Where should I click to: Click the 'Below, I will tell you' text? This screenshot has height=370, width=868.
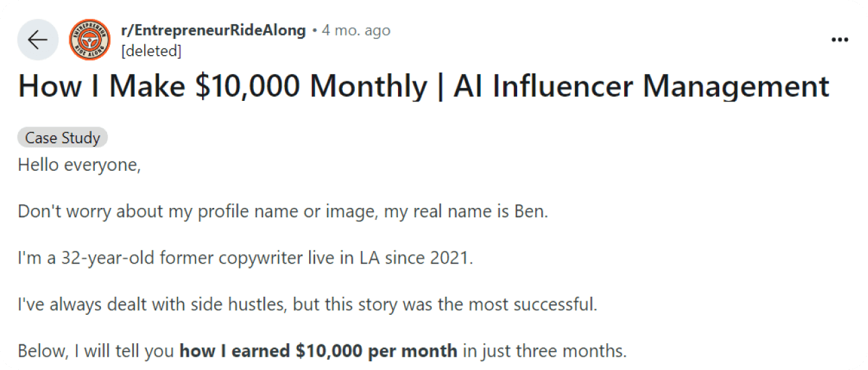(96, 351)
